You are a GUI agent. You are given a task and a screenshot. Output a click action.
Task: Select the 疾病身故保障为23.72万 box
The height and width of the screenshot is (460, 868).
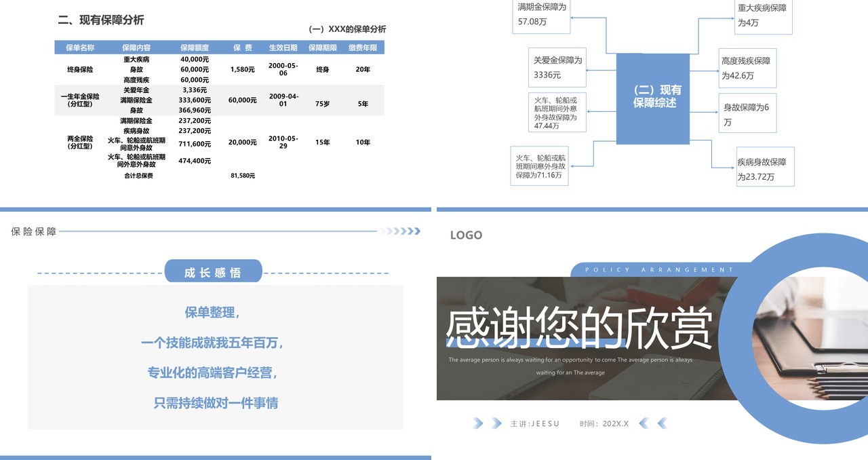765,167
